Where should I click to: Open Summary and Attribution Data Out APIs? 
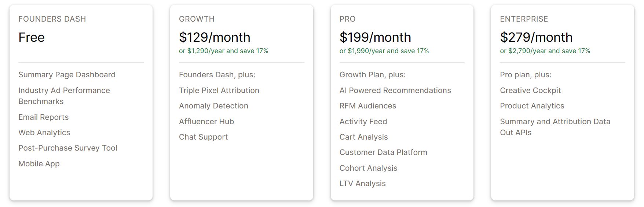(x=555, y=127)
